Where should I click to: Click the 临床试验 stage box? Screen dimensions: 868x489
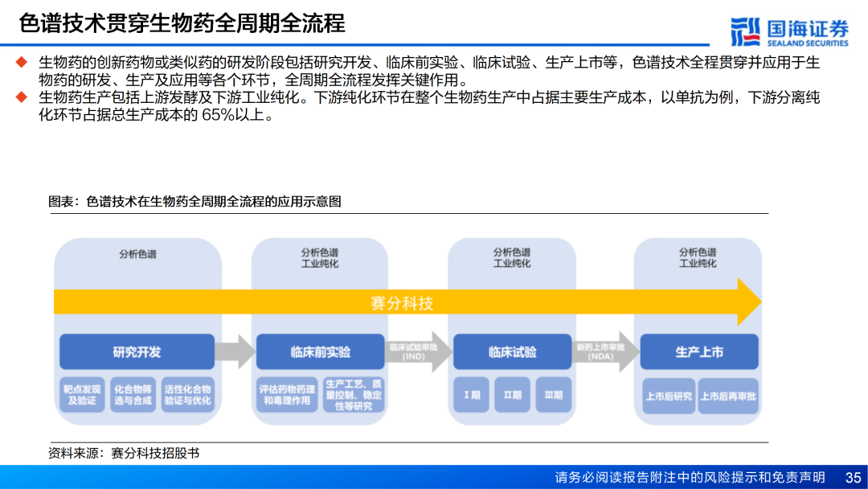[x=512, y=352]
